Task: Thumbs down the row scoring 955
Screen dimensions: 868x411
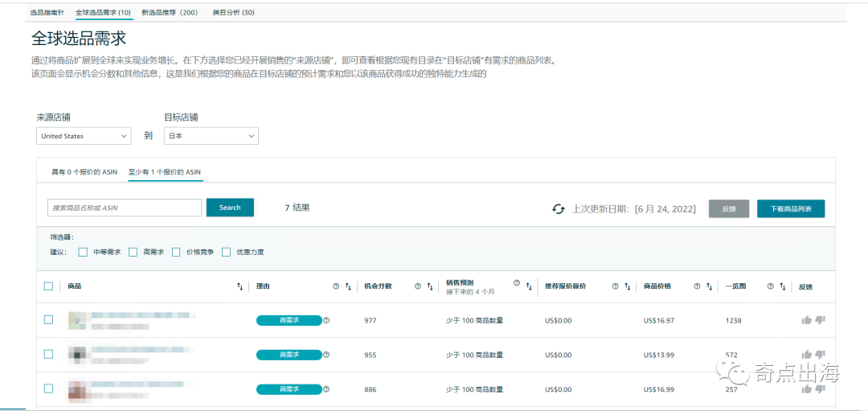Action: point(820,354)
